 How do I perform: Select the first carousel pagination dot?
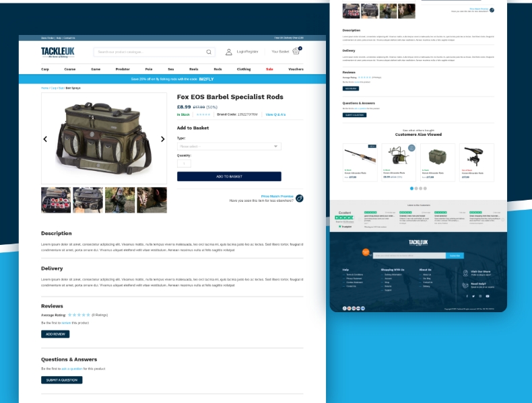coord(411,188)
